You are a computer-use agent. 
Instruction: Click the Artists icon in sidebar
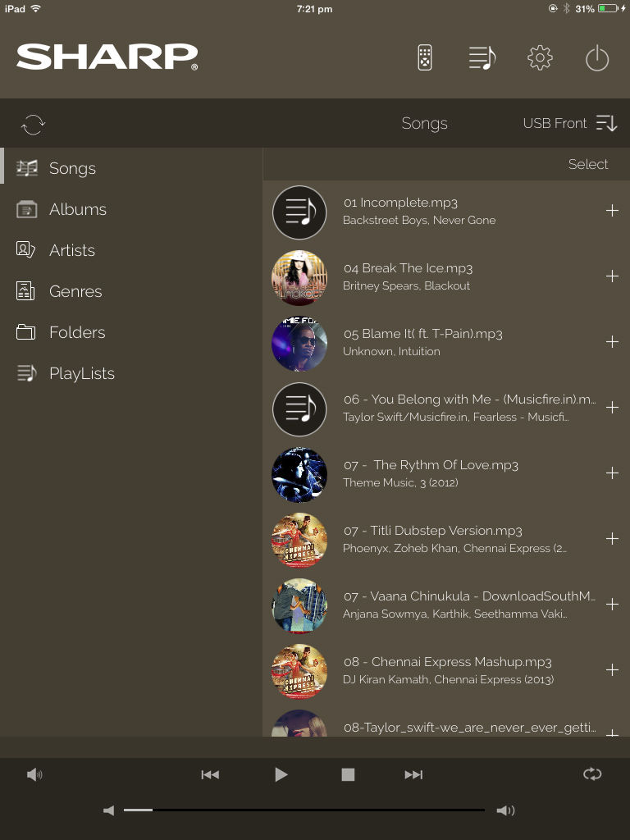[x=25, y=249]
